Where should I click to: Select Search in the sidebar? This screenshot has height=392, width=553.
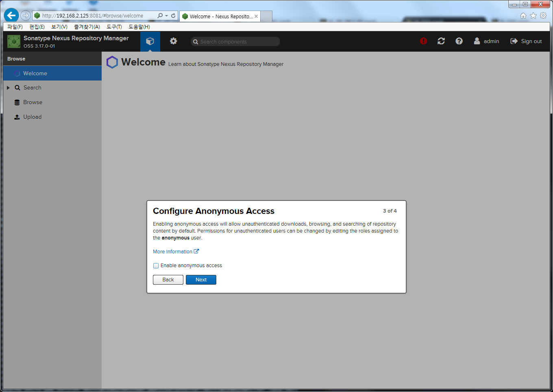[52, 88]
